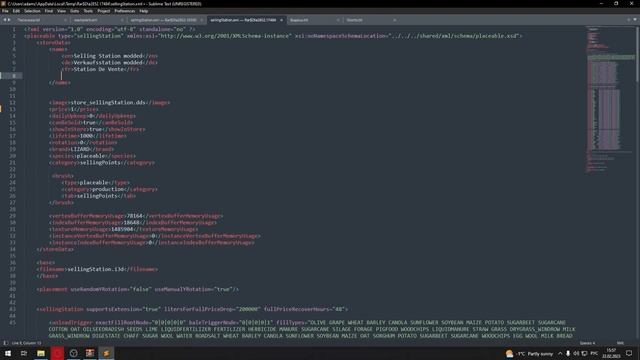Image resolution: width=640 pixels, height=360 pixels.
Task: Open the Help menu
Action: point(144,11)
